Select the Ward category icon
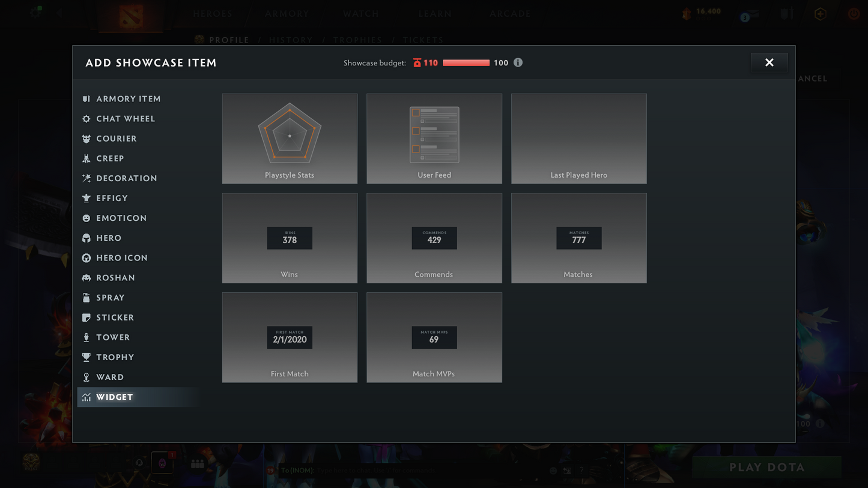Image resolution: width=868 pixels, height=488 pixels. pos(86,377)
